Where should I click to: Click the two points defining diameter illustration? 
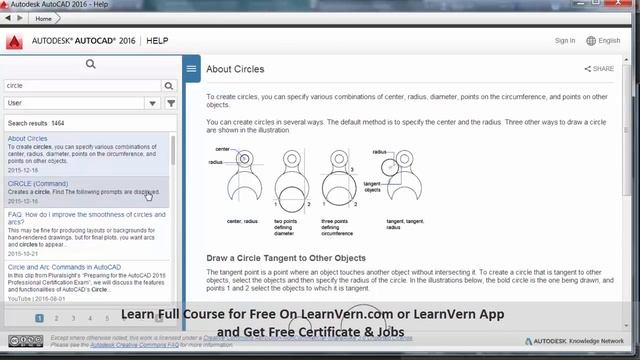click(292, 181)
